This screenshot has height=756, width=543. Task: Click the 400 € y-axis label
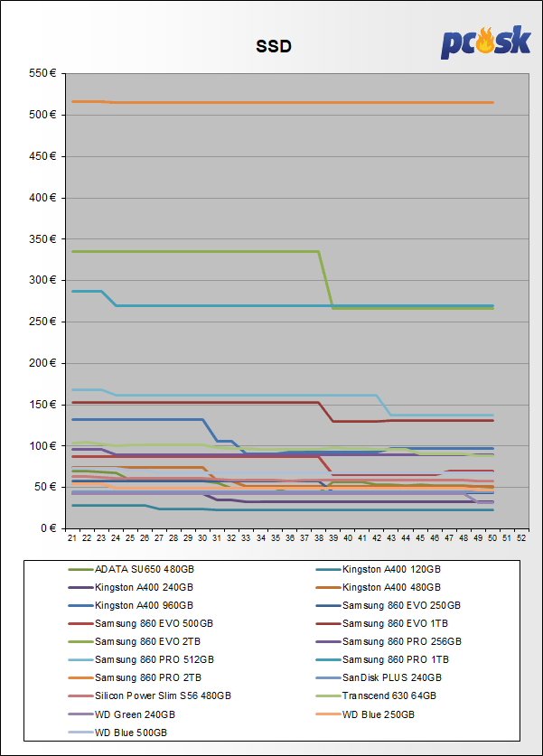click(42, 198)
